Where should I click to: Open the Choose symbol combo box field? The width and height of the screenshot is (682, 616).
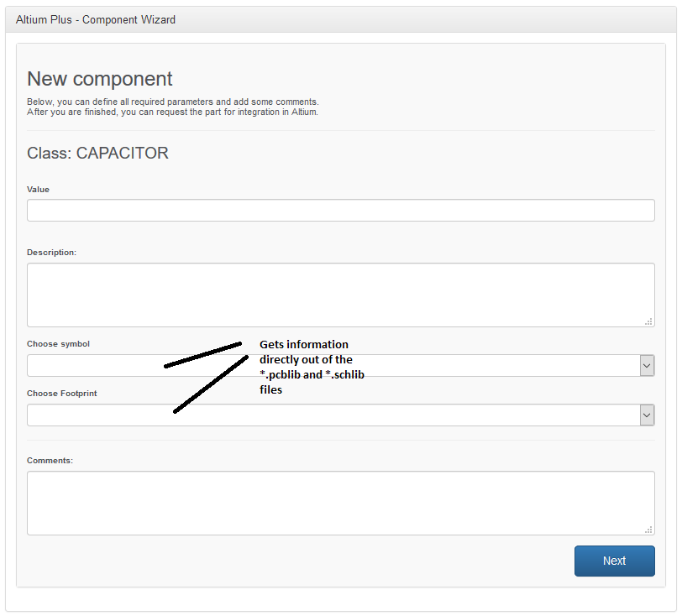(340, 366)
